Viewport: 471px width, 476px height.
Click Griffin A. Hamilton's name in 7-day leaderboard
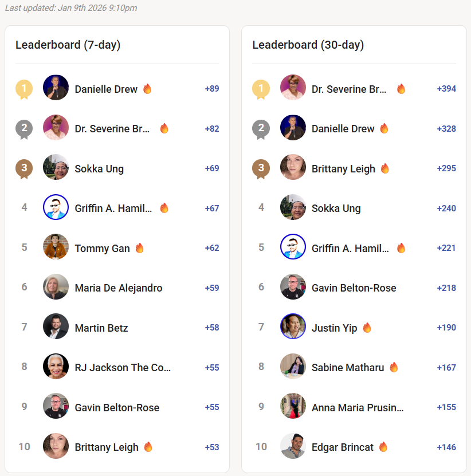[x=113, y=209]
